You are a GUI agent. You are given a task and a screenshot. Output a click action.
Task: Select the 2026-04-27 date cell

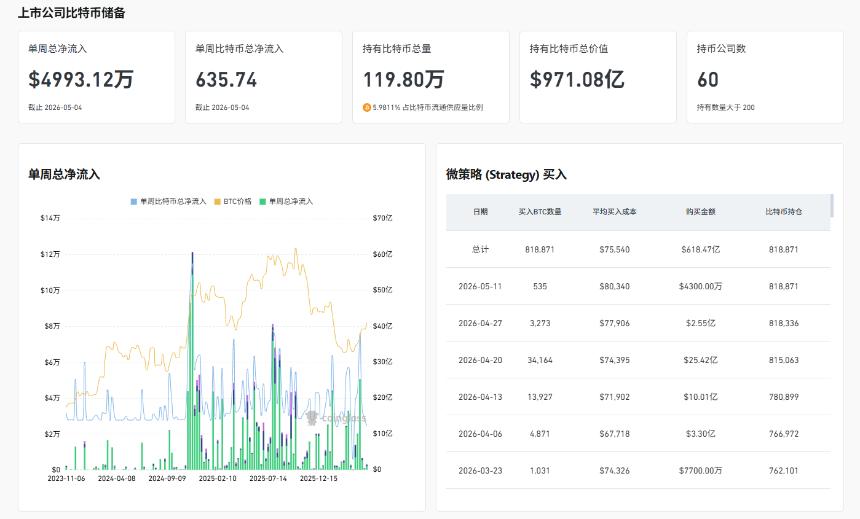pyautogui.click(x=480, y=323)
